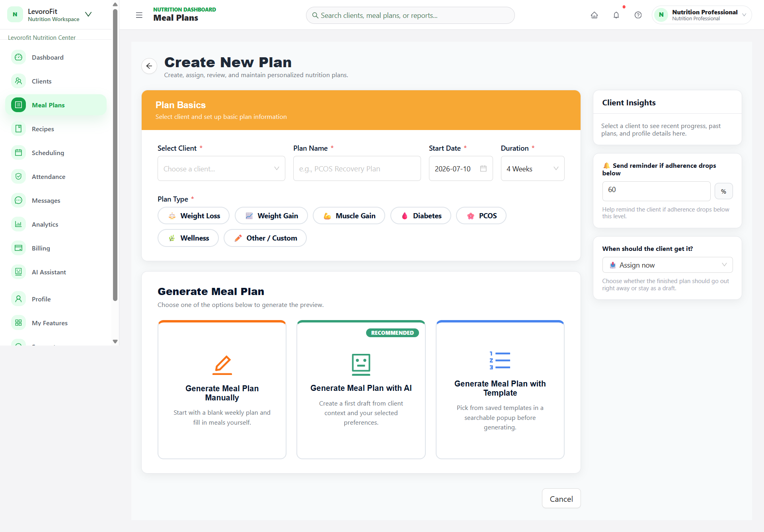Click the search magnifier icon
Screen dimensions: 764x532
coord(315,16)
